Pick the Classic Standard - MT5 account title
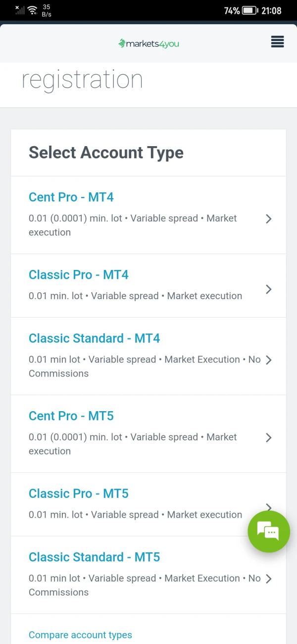This screenshot has height=644, width=297. [95, 557]
